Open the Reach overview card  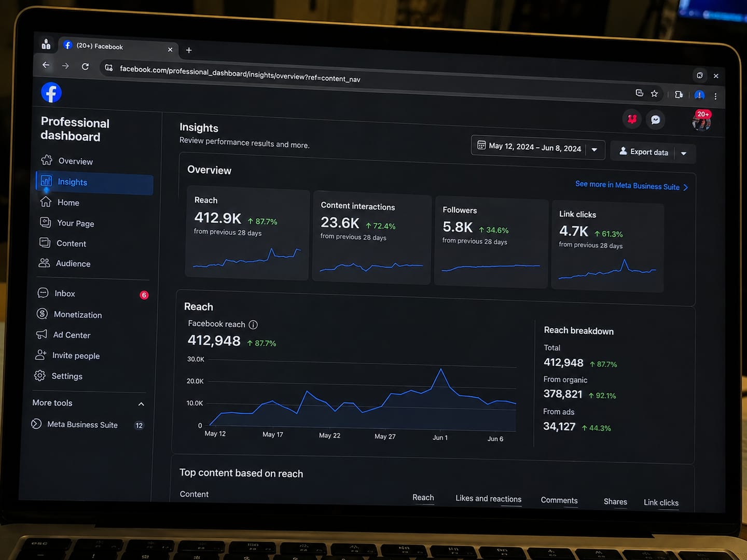(247, 234)
